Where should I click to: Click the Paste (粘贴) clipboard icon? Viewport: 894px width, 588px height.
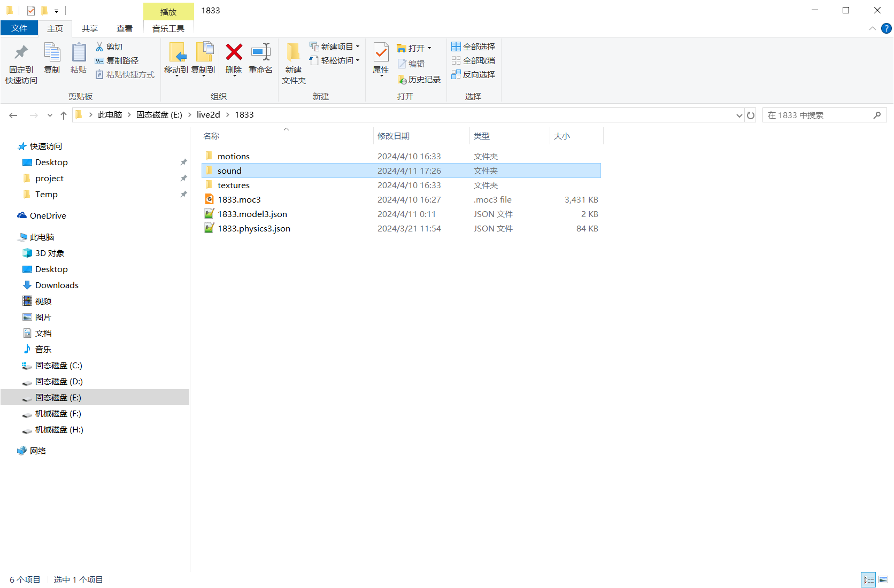tap(79, 52)
